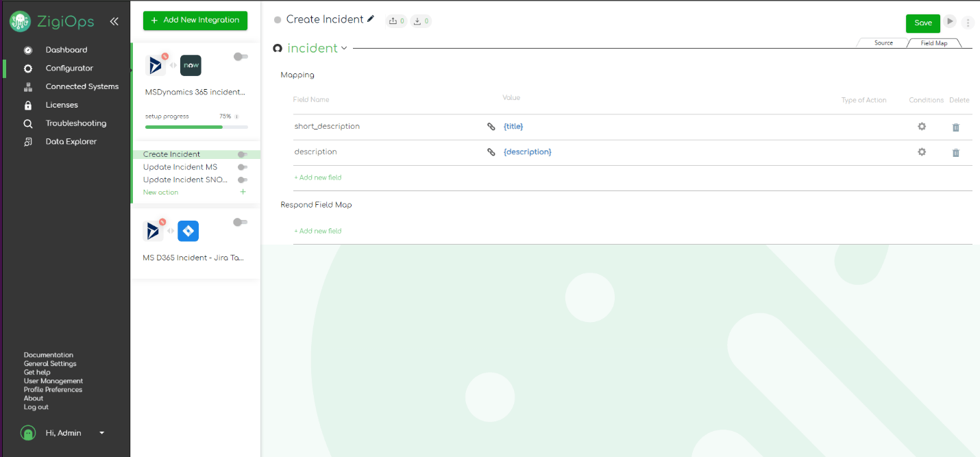Click the Jira icon in second integration
980x457 pixels.
click(188, 232)
